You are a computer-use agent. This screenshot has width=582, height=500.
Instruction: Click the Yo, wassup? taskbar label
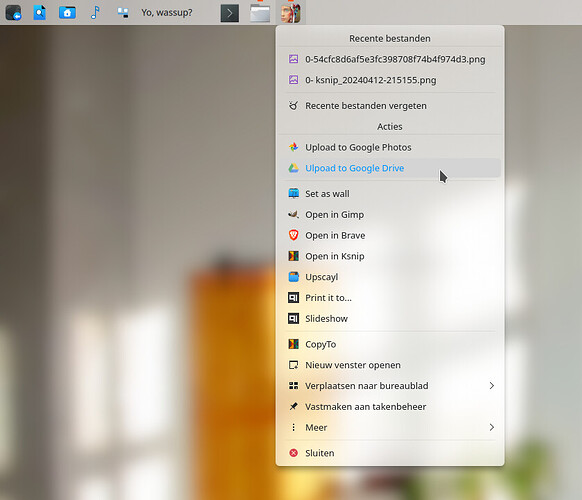pos(167,13)
